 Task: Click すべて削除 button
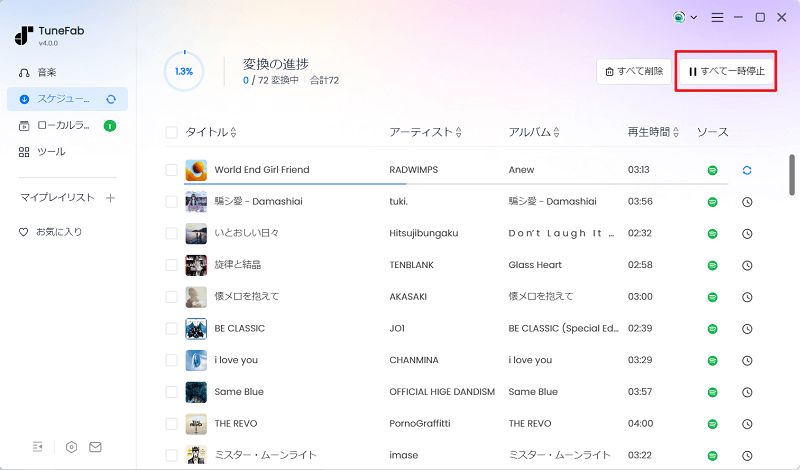pyautogui.click(x=634, y=71)
